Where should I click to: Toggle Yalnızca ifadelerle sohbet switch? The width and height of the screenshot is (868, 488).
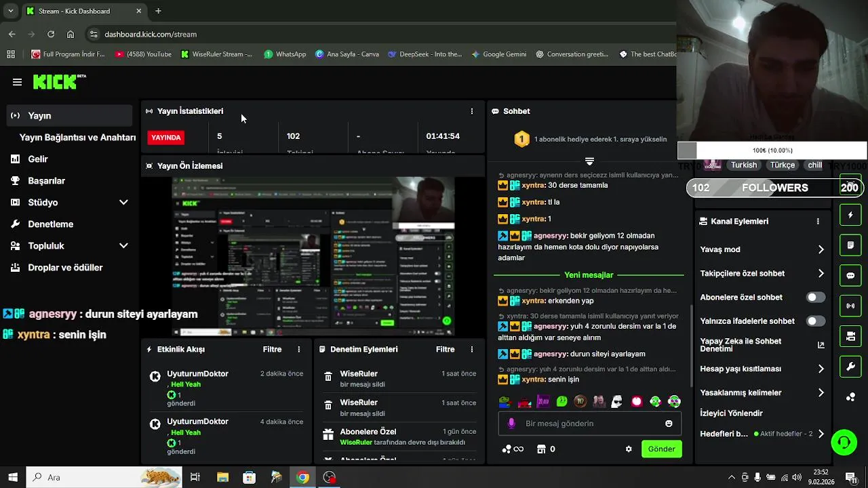815,321
